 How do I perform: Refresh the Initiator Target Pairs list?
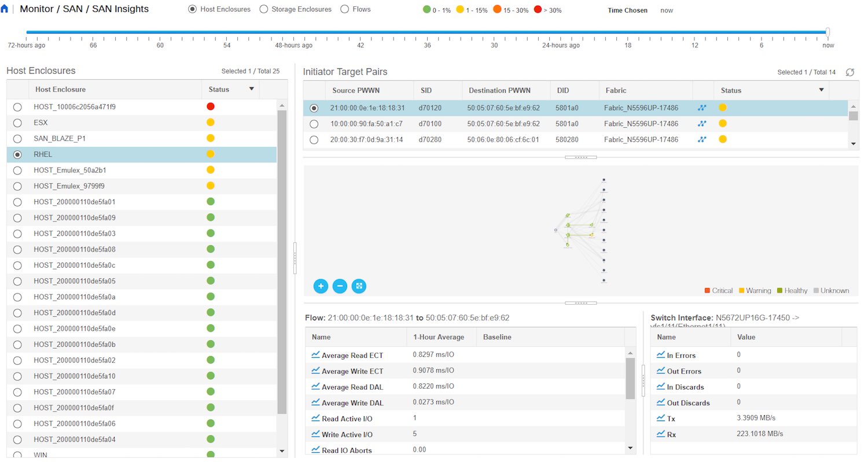pyautogui.click(x=850, y=72)
